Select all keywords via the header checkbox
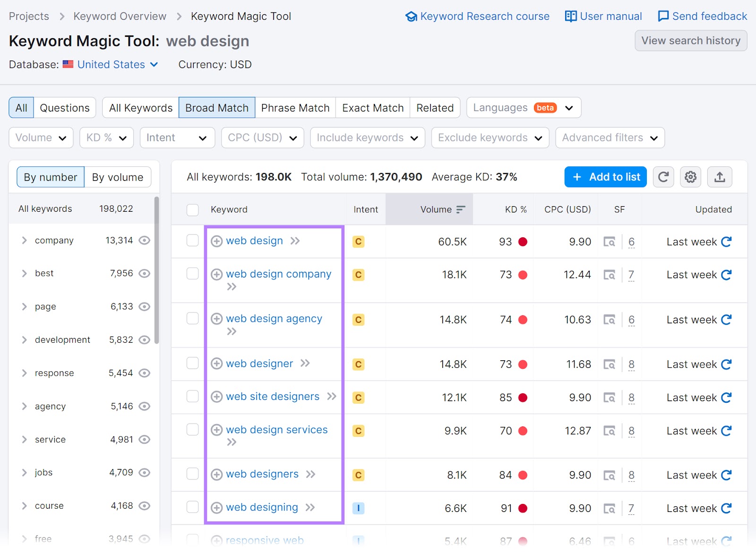This screenshot has height=555, width=756. pos(193,210)
